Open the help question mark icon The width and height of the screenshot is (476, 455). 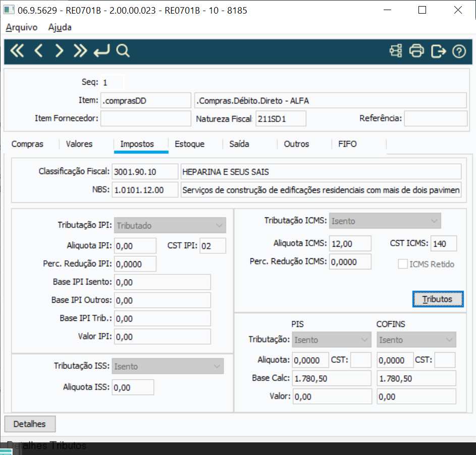[x=459, y=51]
